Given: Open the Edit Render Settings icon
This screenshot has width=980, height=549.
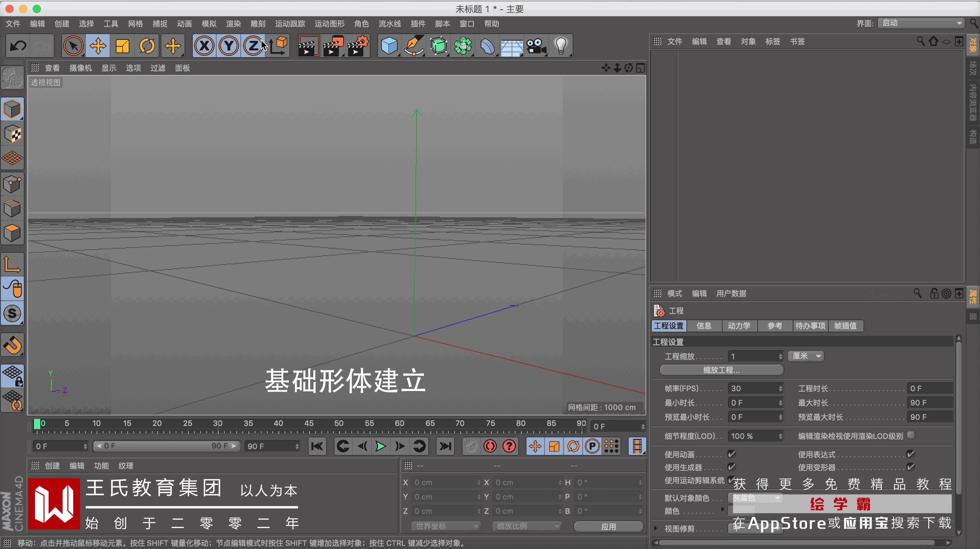Looking at the screenshot, I should pyautogui.click(x=358, y=46).
